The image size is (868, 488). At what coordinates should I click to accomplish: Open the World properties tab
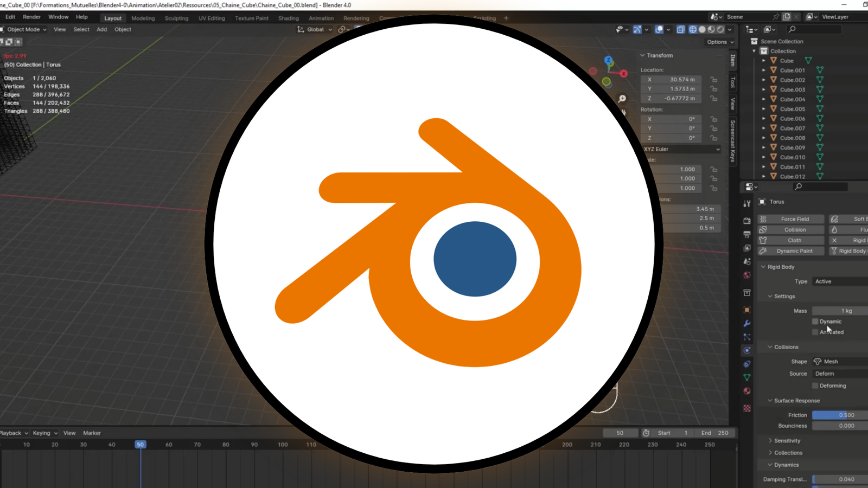[747, 275]
